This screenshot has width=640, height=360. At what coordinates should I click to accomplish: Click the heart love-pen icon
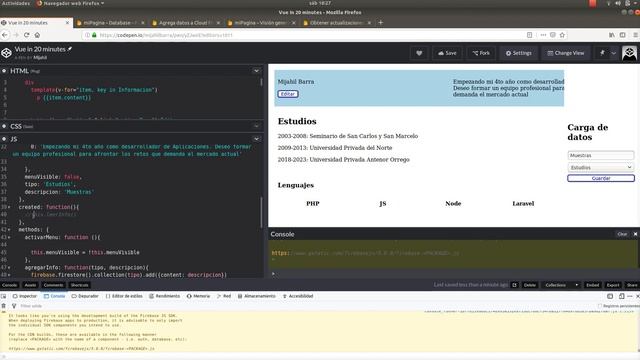click(x=419, y=53)
